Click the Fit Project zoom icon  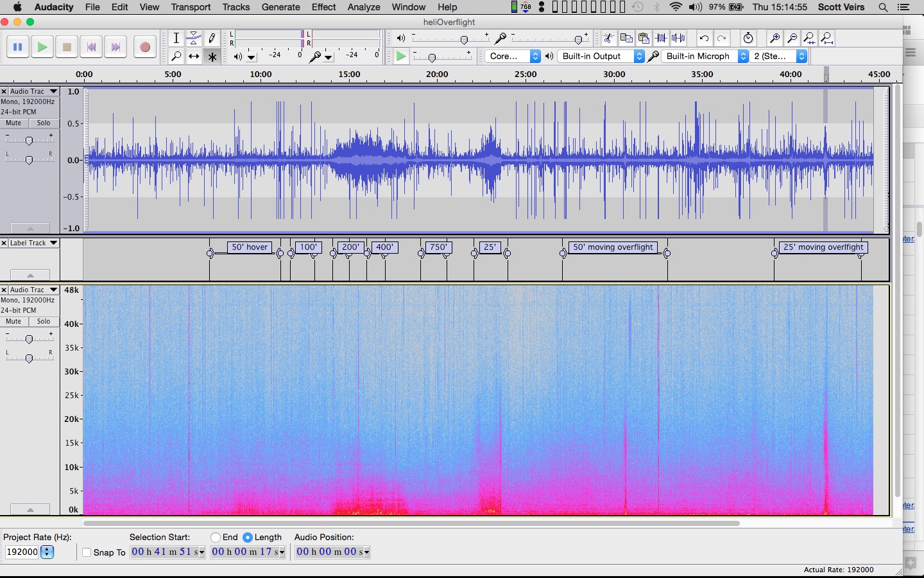(x=827, y=39)
